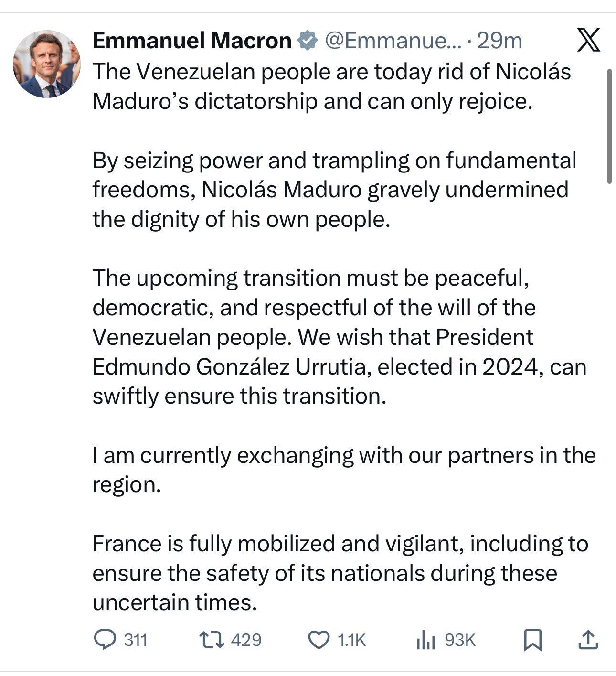
Task: Click the paragraph starting "By seizing power"
Action: coord(334,190)
